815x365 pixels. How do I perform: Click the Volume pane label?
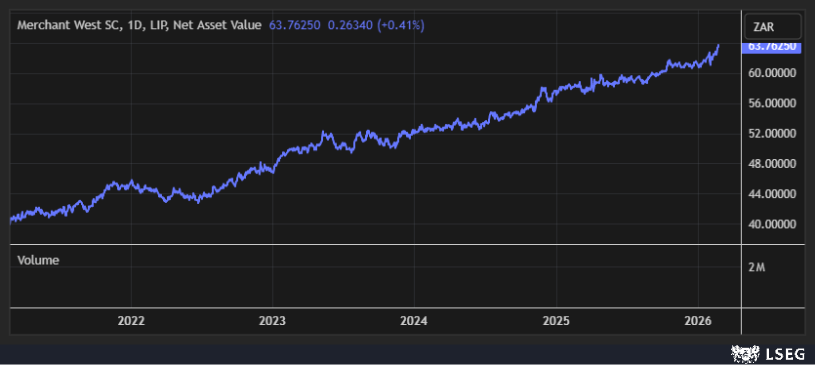(x=38, y=260)
